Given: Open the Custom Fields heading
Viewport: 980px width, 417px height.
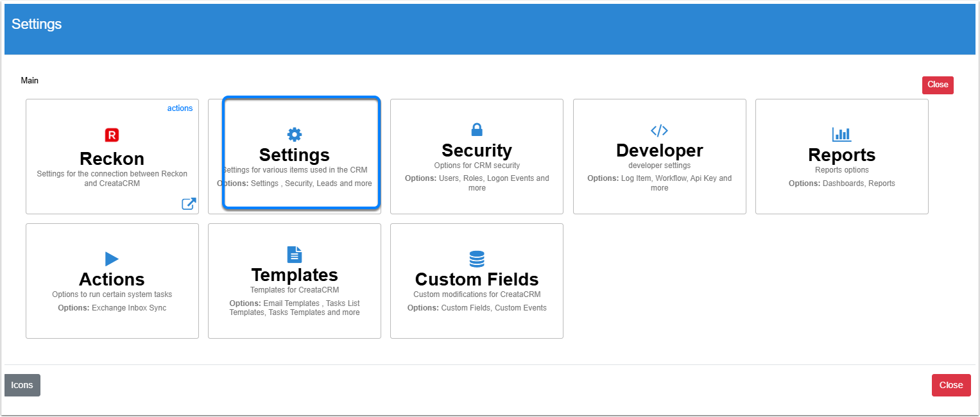Looking at the screenshot, I should coord(477,279).
